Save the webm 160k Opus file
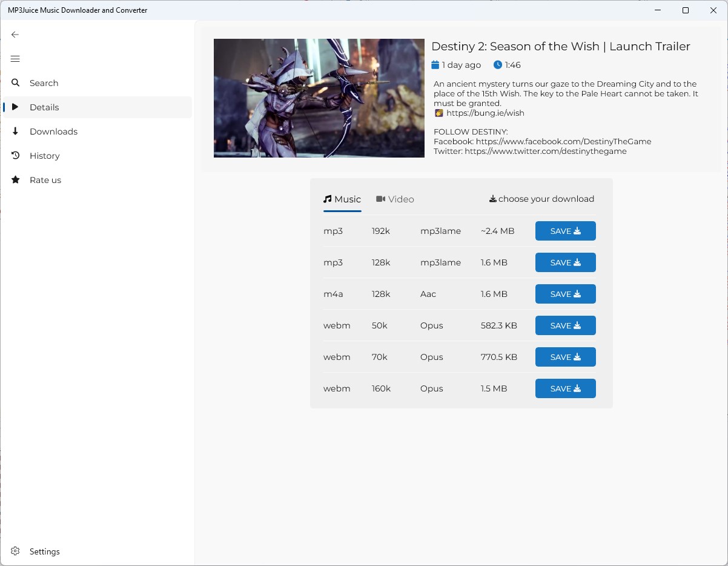The height and width of the screenshot is (566, 728). pos(566,388)
